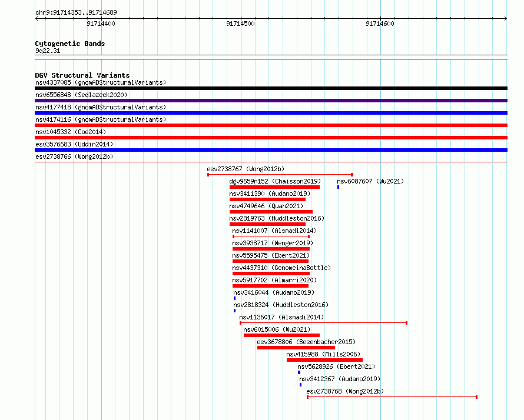Click the thin nsv1141007 span line

271,236
